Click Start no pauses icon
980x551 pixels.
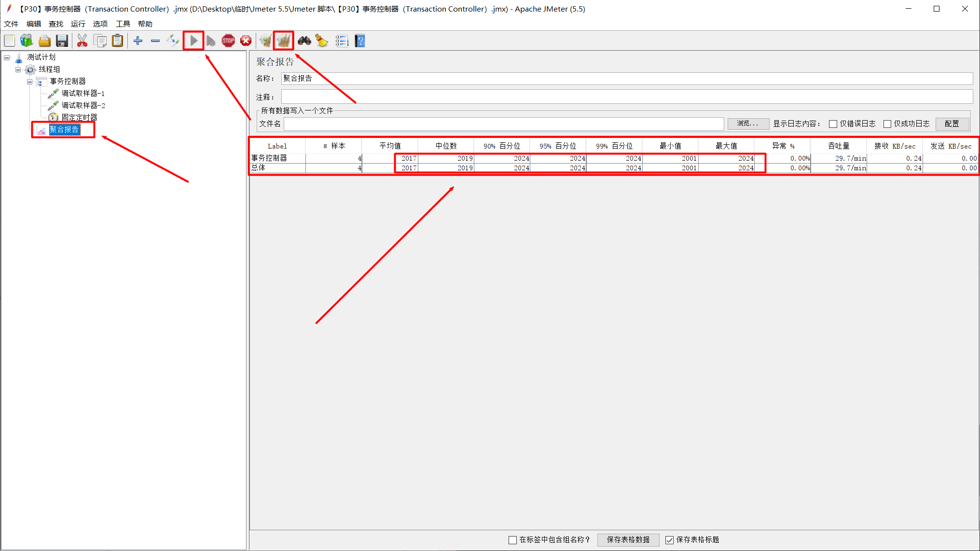click(211, 41)
